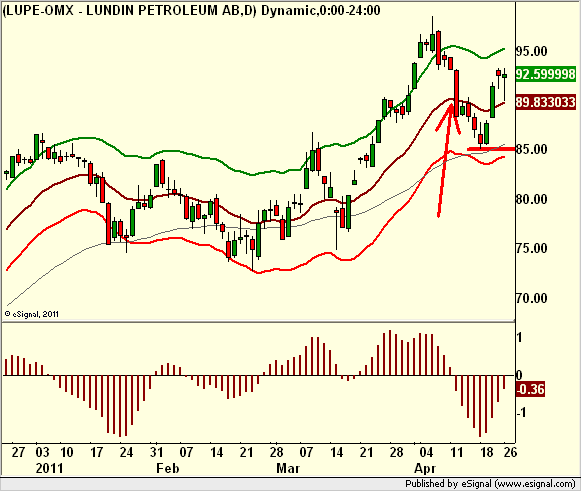Click the date label 17 on the time axis
581x491 pixels.
[x=96, y=452]
